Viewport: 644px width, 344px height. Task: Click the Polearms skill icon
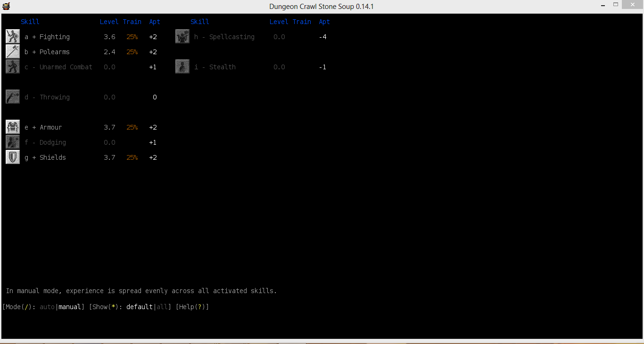coord(13,52)
